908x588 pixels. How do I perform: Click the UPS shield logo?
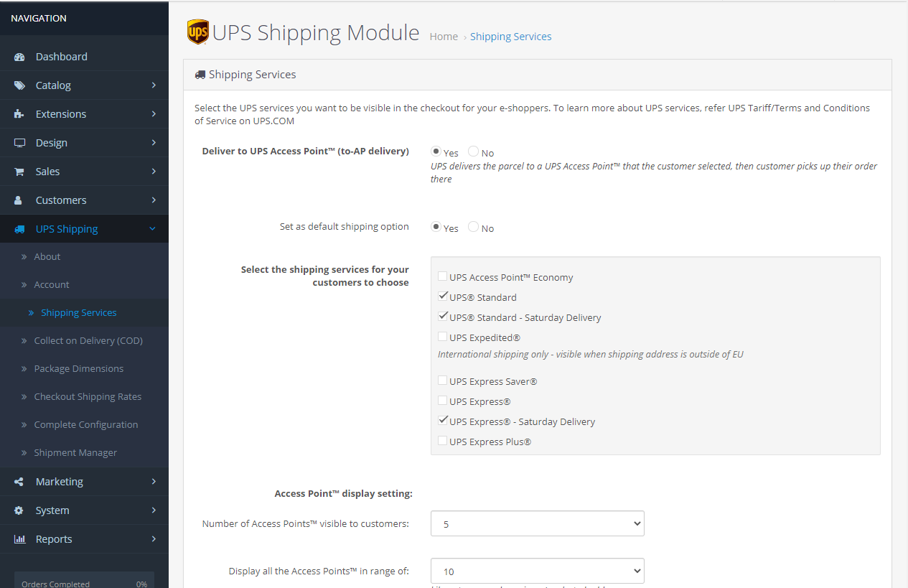(197, 32)
